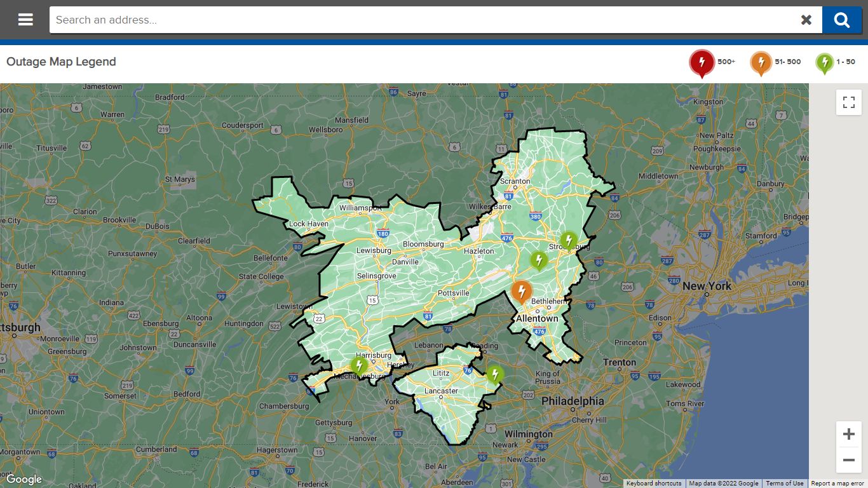
Task: Click the blue search magnifier button
Action: pyautogui.click(x=842, y=20)
